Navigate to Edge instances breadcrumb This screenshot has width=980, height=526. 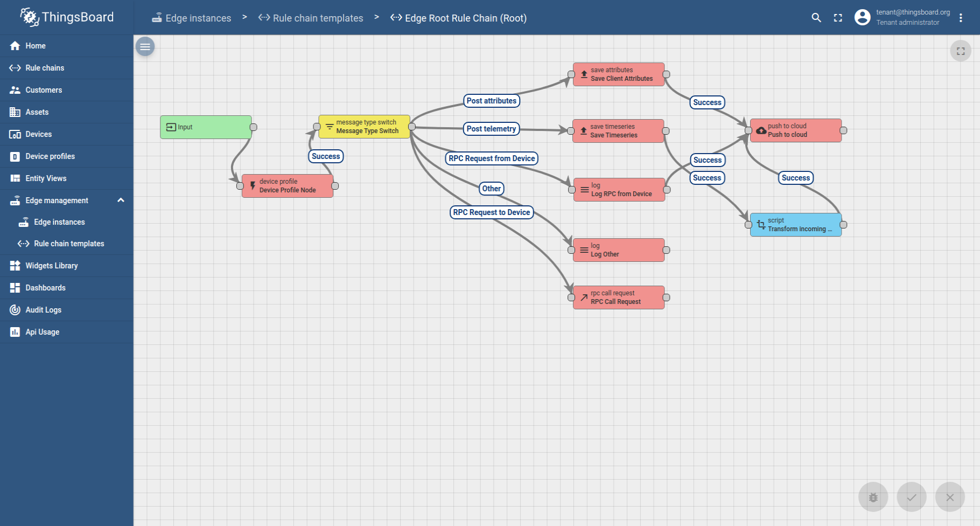pyautogui.click(x=191, y=18)
